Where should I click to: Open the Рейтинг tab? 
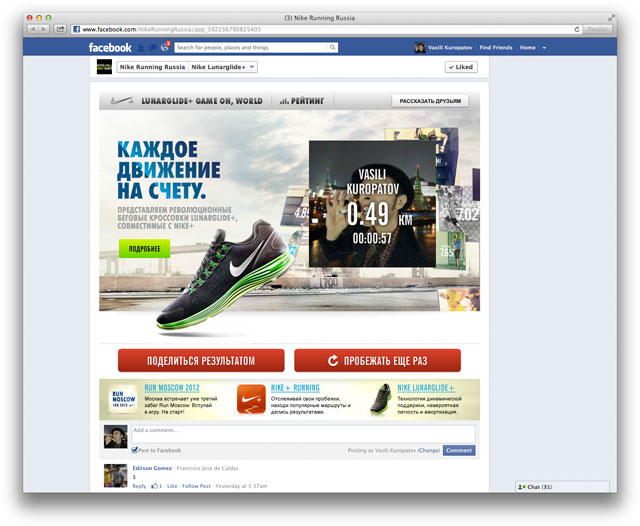pyautogui.click(x=302, y=101)
